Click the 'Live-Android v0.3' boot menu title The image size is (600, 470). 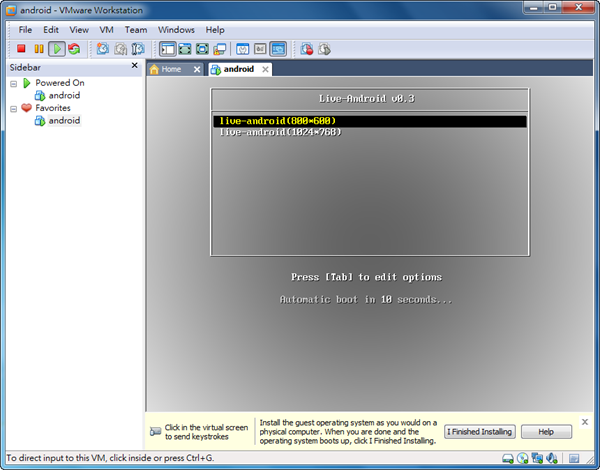click(367, 99)
